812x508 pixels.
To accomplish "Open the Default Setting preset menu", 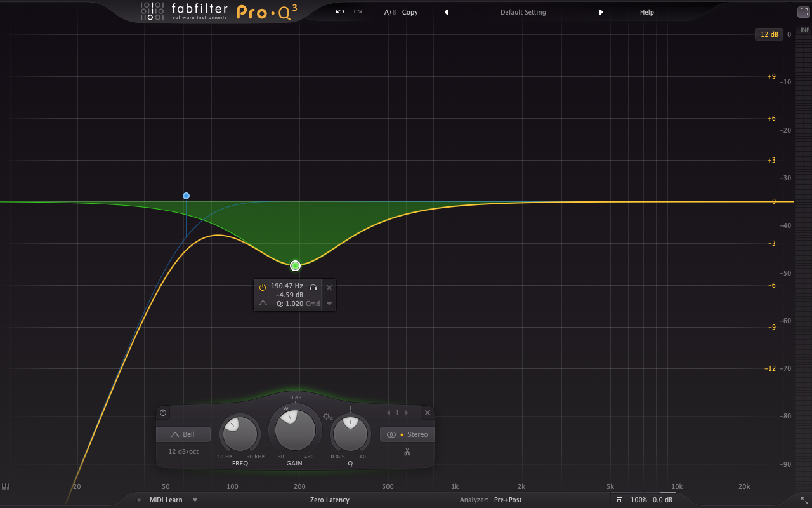I will coord(523,12).
